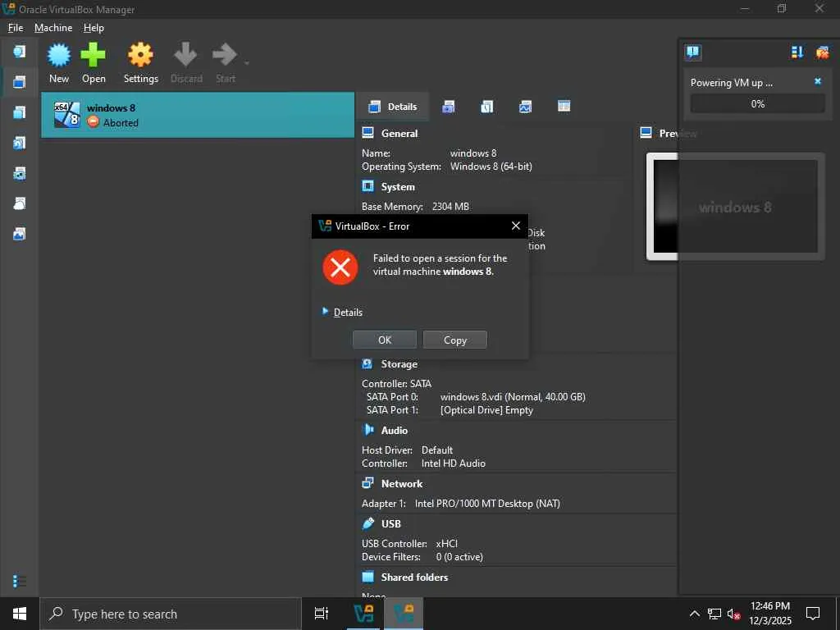
Task: Switch to the Activity tab icon
Action: (x=526, y=107)
